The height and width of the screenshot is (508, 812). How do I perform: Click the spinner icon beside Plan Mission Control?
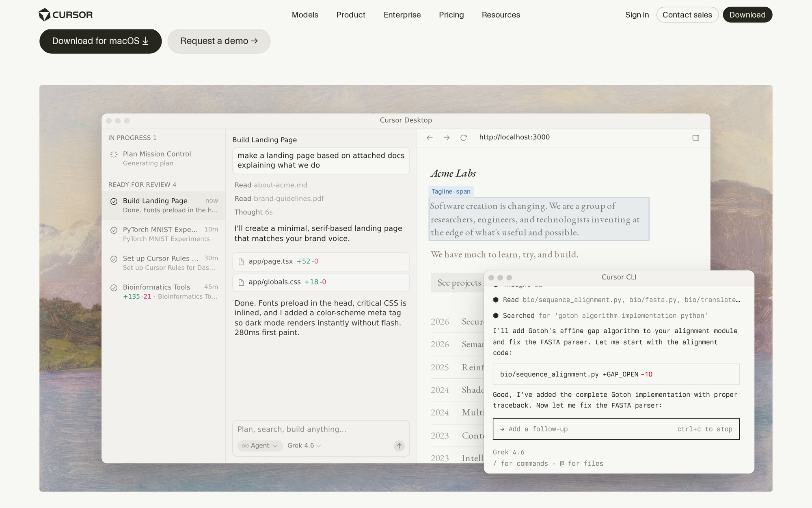click(114, 154)
